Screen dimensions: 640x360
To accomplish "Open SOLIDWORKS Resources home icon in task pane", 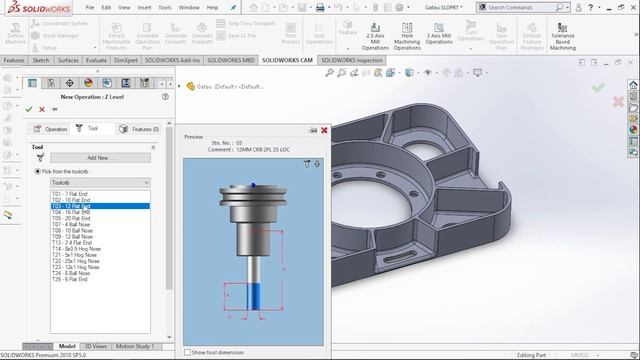I will 633,85.
